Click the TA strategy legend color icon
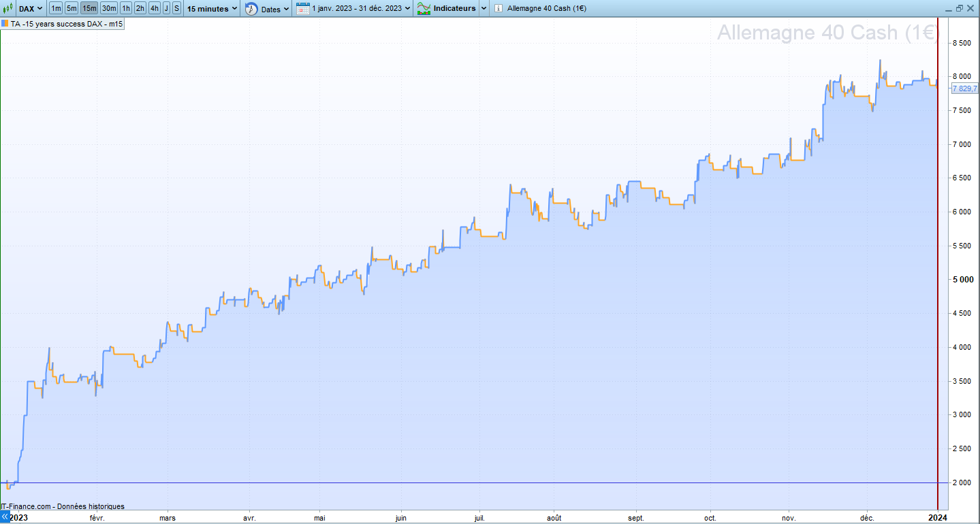Image resolution: width=980 pixels, height=524 pixels. 5,24
